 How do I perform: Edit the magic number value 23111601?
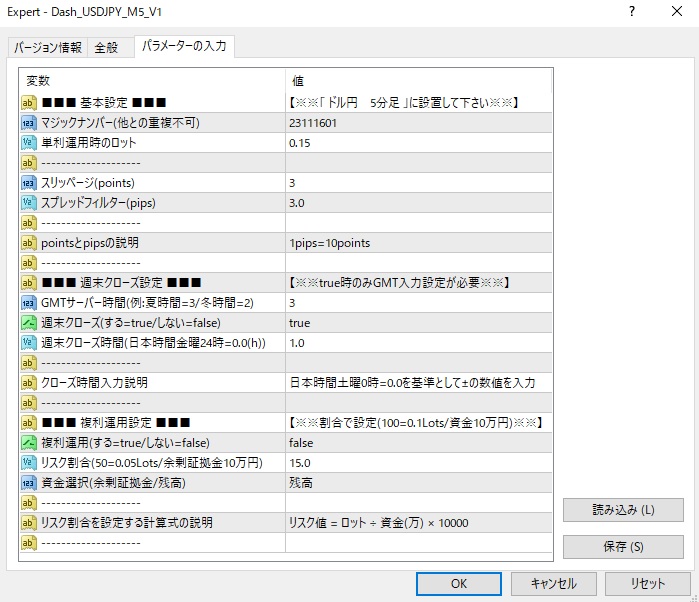click(x=419, y=123)
